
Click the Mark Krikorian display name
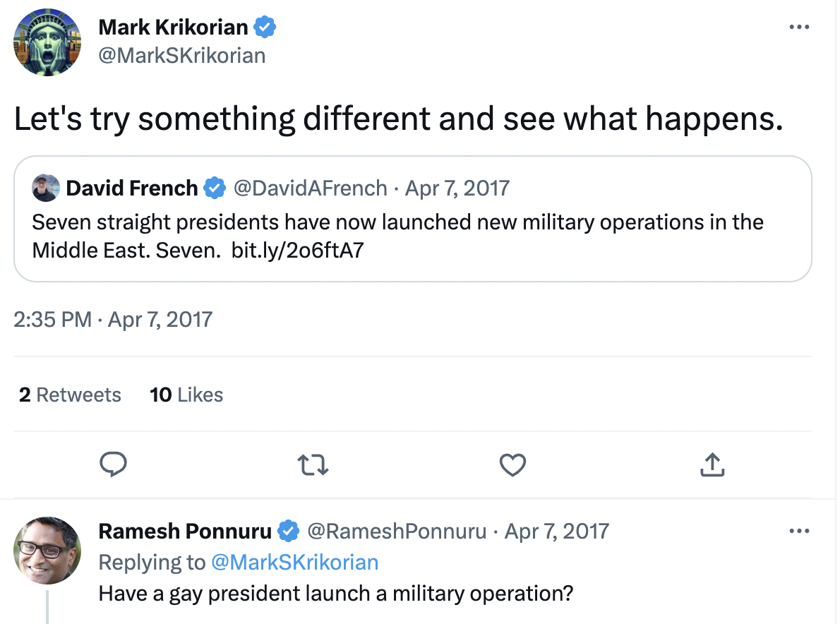pos(173,28)
